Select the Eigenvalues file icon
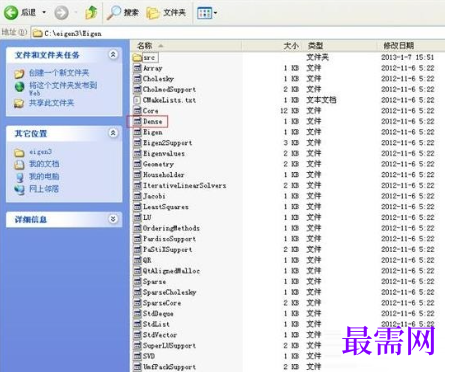 [137, 154]
